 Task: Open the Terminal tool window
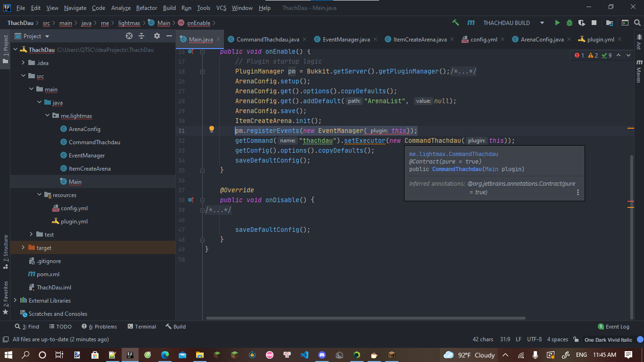(141, 327)
